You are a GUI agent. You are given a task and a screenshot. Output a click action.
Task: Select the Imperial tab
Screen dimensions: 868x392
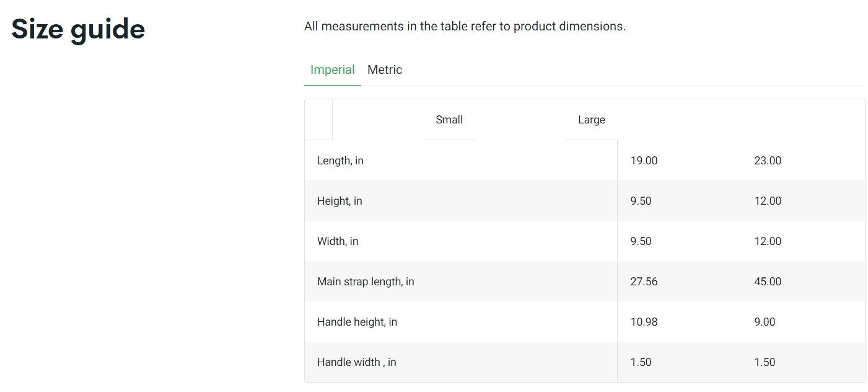point(333,70)
